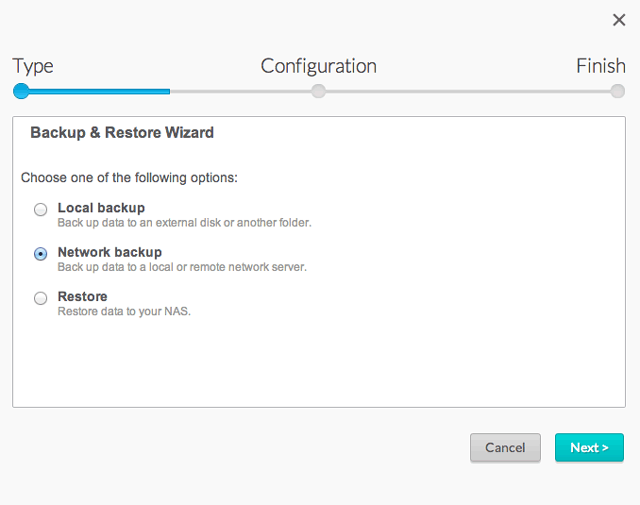640x505 pixels.
Task: Click the Cancel button
Action: (x=505, y=447)
